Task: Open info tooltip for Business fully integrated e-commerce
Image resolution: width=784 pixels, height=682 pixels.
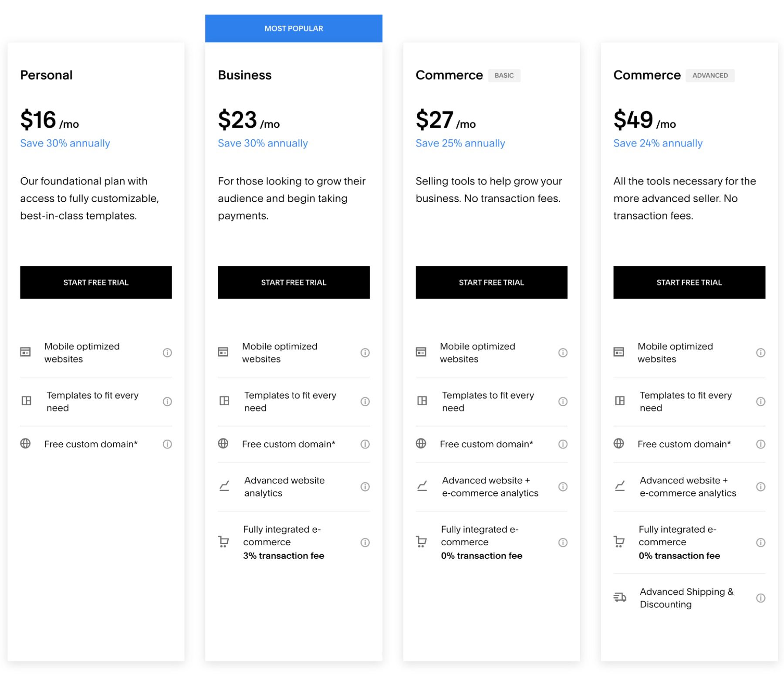Action: coord(365,542)
